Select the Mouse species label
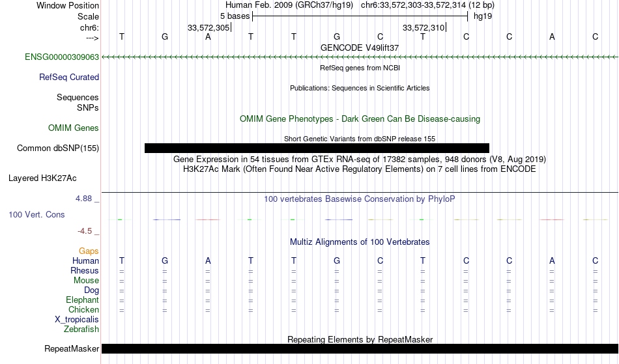The height and width of the screenshot is (364, 619). pos(86,281)
